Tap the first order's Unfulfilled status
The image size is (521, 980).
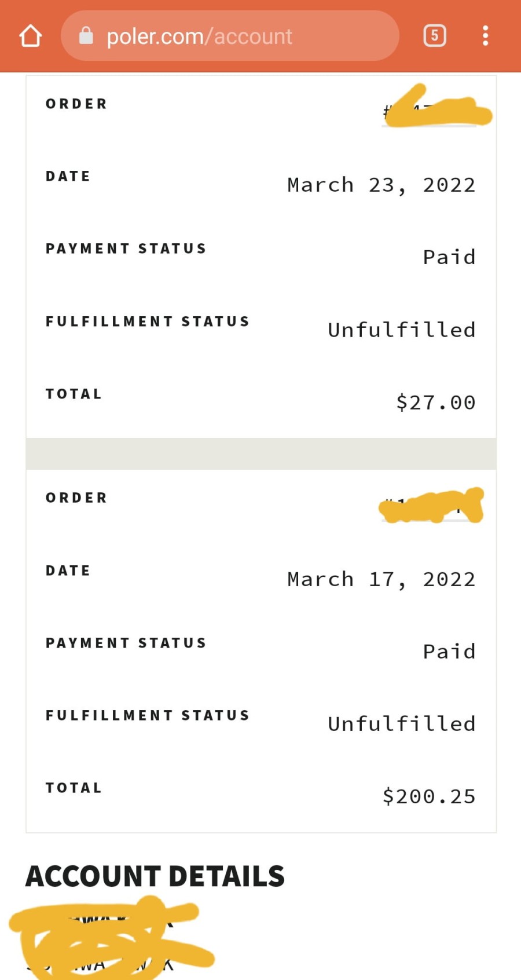click(x=402, y=330)
